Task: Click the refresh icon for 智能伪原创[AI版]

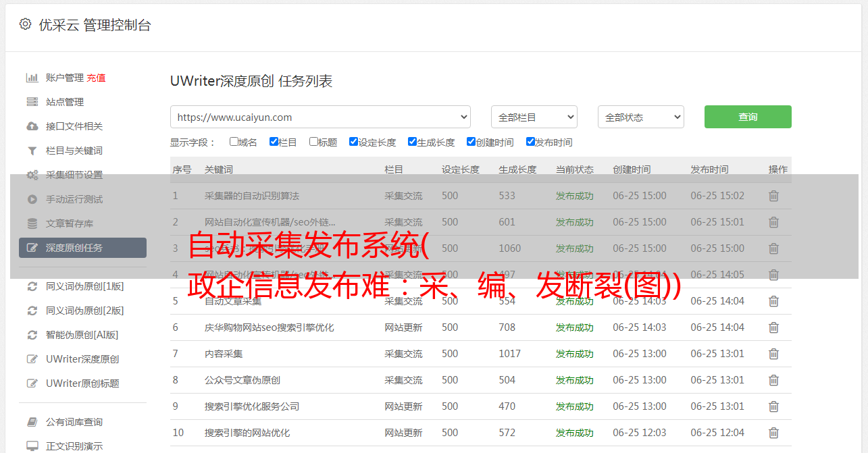Action: 32,335
